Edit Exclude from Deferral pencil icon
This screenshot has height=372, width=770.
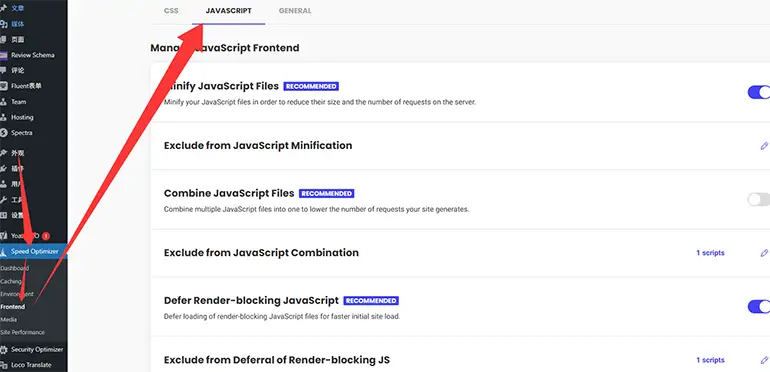coord(764,360)
